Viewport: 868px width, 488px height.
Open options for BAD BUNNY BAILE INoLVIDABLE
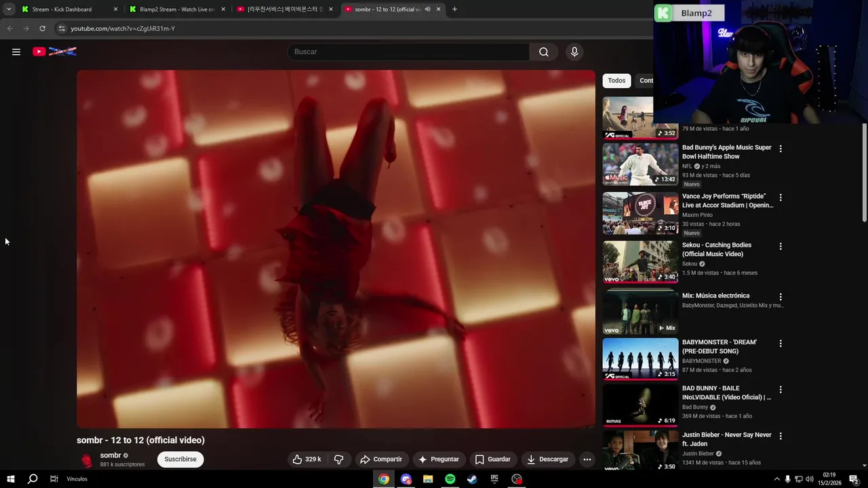[x=781, y=390]
